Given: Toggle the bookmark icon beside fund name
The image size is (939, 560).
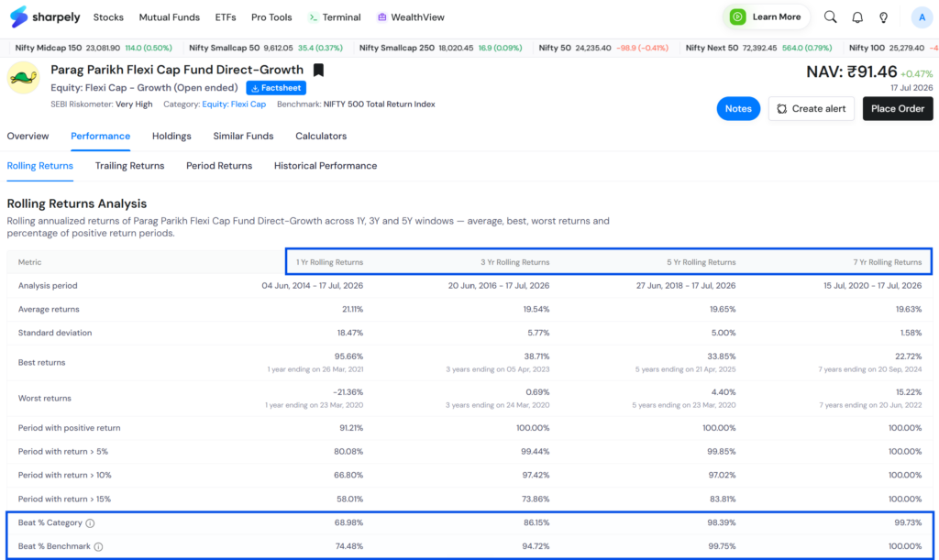Looking at the screenshot, I should point(318,70).
